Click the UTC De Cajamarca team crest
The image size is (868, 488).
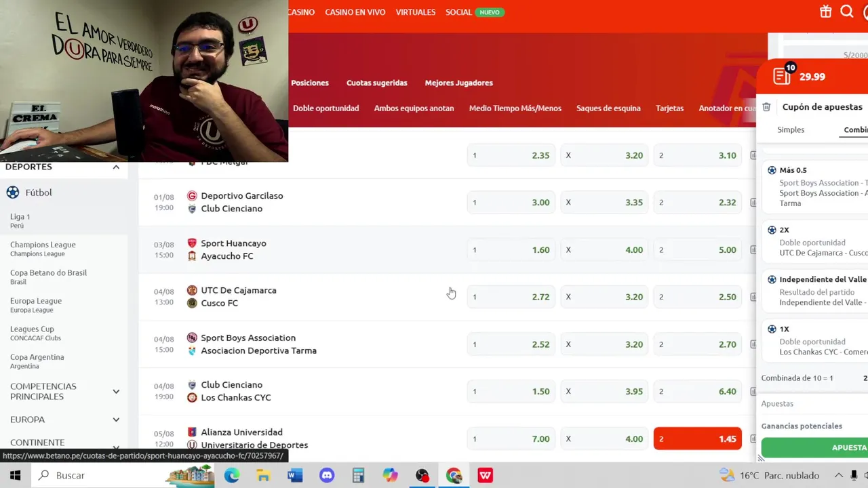click(x=192, y=290)
